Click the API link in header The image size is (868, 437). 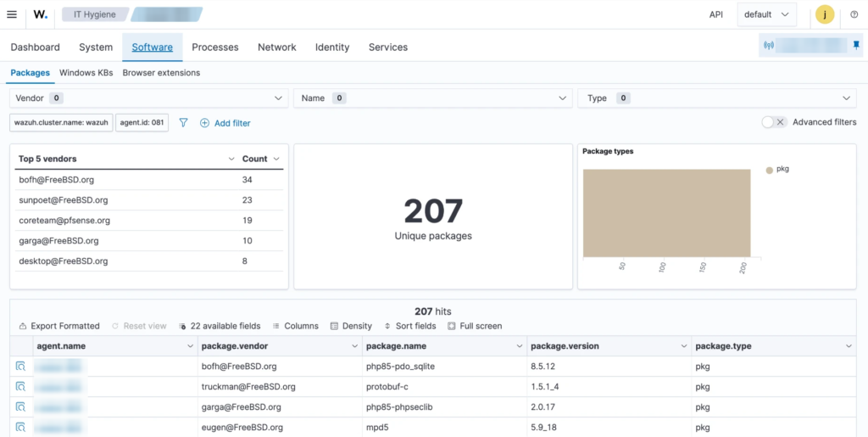[715, 14]
